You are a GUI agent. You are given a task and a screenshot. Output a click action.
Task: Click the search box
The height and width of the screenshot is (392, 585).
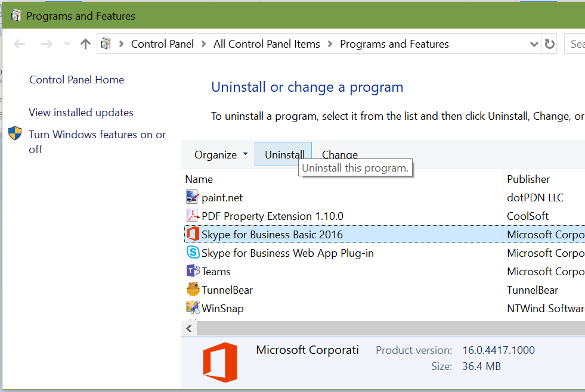(574, 44)
